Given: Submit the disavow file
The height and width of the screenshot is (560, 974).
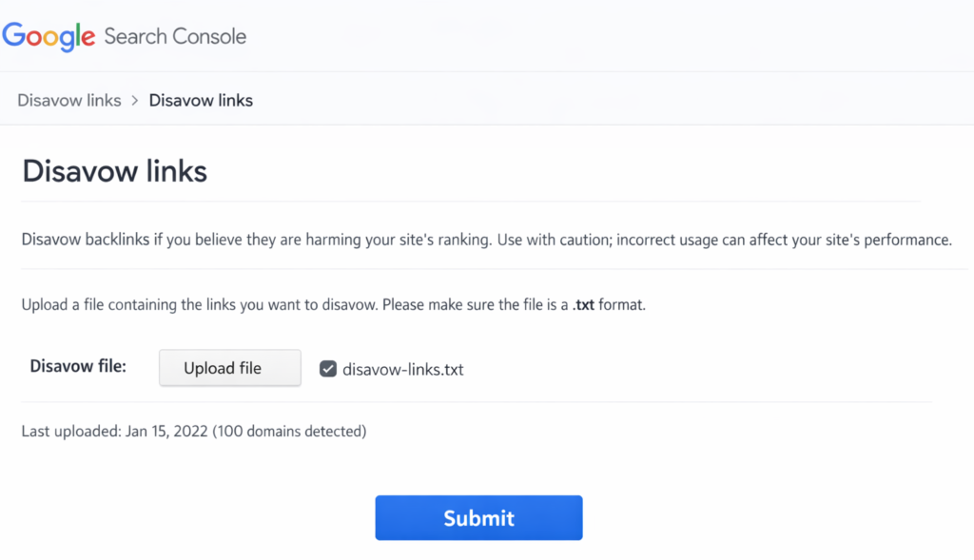Looking at the screenshot, I should click(478, 517).
